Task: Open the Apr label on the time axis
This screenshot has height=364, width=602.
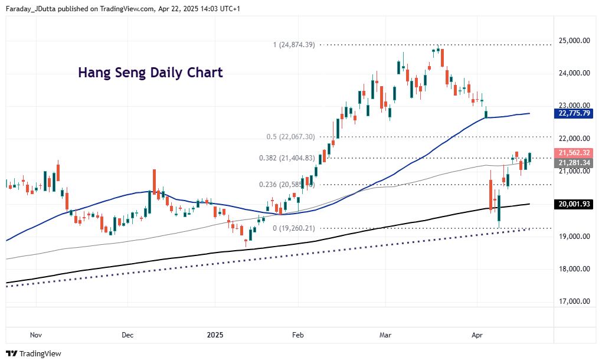Action: pos(477,335)
